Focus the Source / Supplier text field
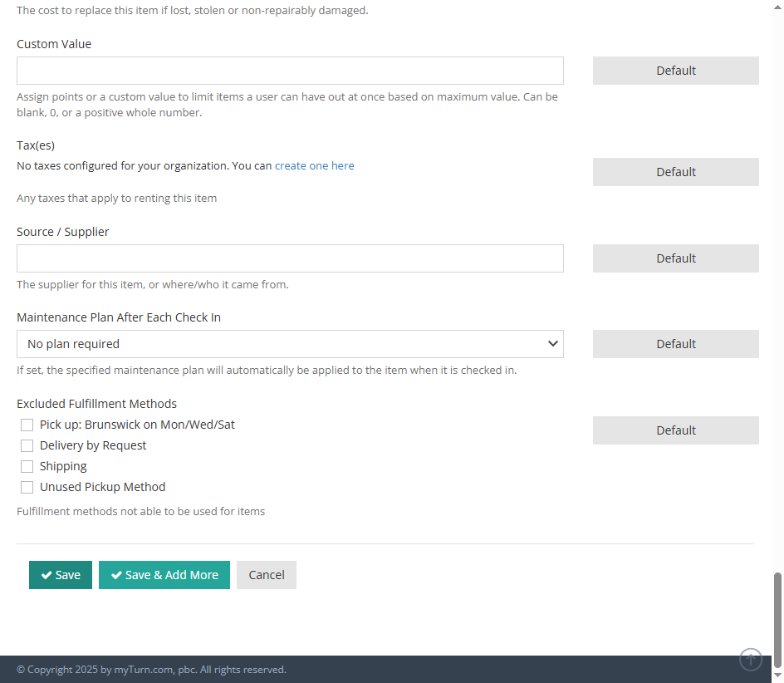 click(x=290, y=258)
